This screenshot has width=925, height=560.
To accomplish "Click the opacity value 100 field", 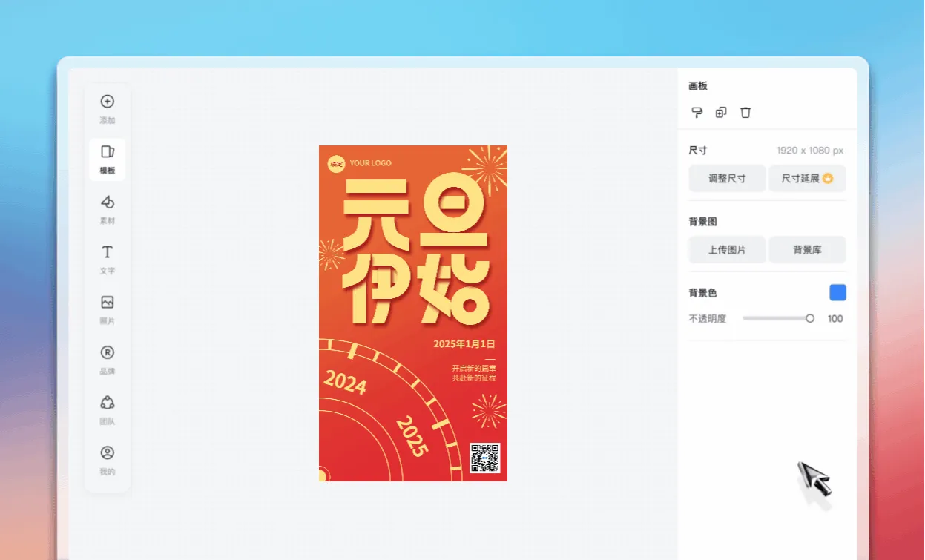I will (x=835, y=319).
